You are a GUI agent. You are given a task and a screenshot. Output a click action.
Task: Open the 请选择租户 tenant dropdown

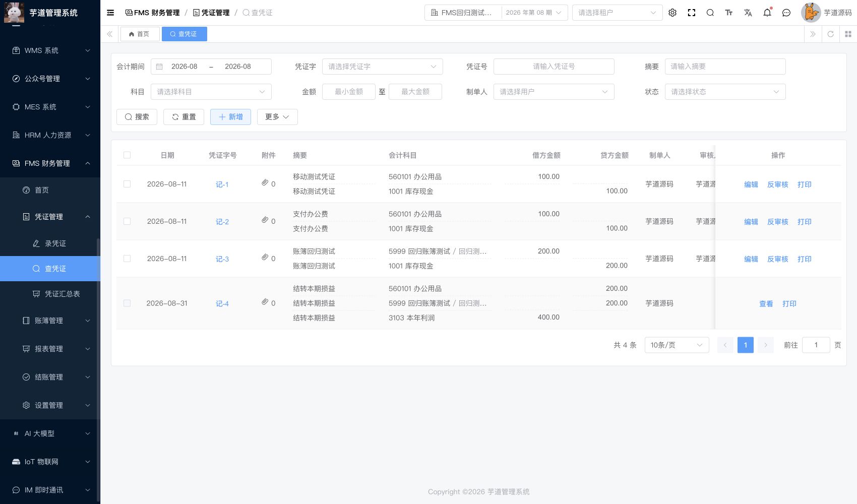(x=617, y=13)
